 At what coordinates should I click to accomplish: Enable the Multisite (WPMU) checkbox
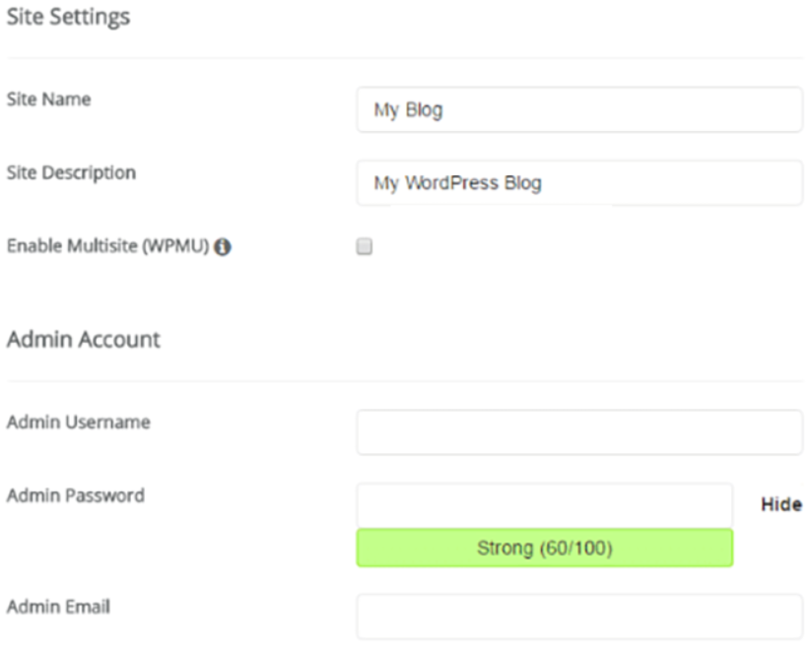click(364, 246)
